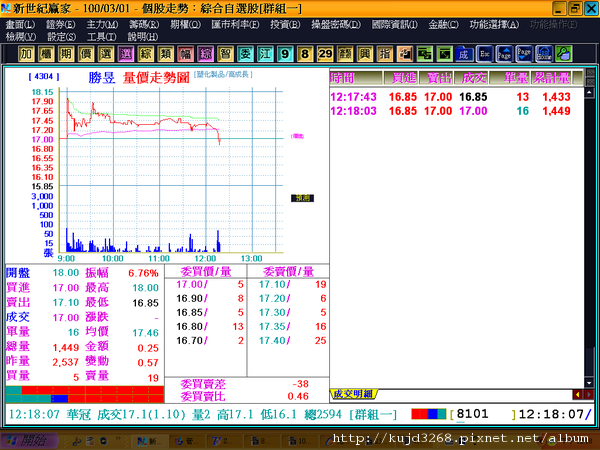Image resolution: width=600 pixels, height=450 pixels.
Task: Open the 功能選擇(A) menu
Action: 494,24
